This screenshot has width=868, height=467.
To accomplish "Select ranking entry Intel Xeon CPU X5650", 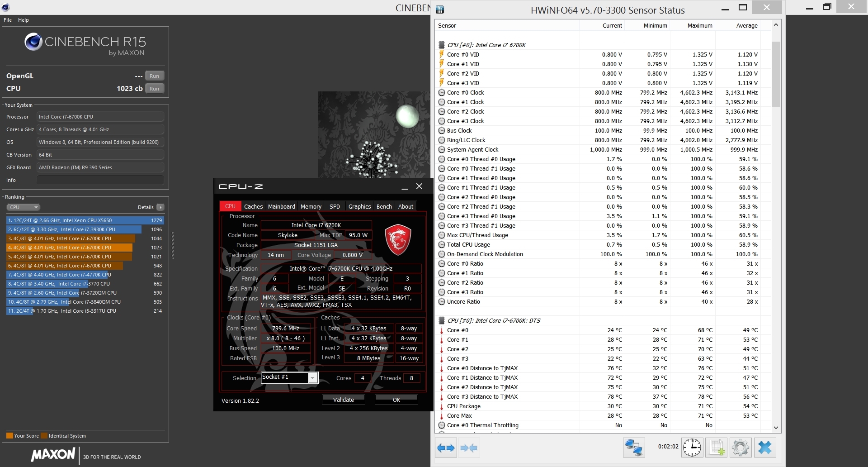I will pos(85,220).
